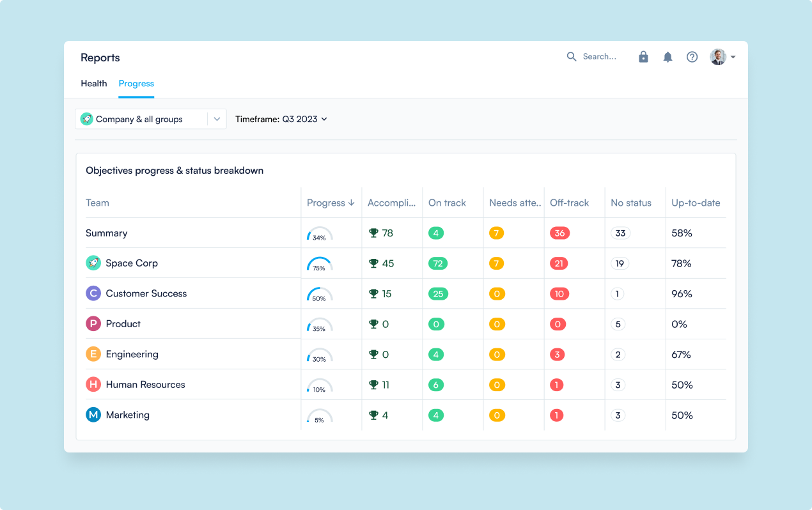Click Summary 34% progress gauge

(x=320, y=234)
